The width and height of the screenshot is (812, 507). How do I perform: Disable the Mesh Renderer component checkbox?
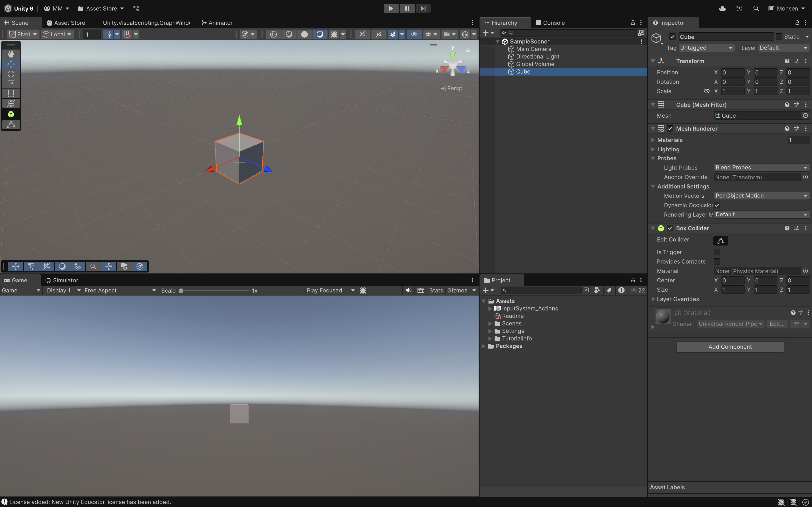[x=670, y=129]
